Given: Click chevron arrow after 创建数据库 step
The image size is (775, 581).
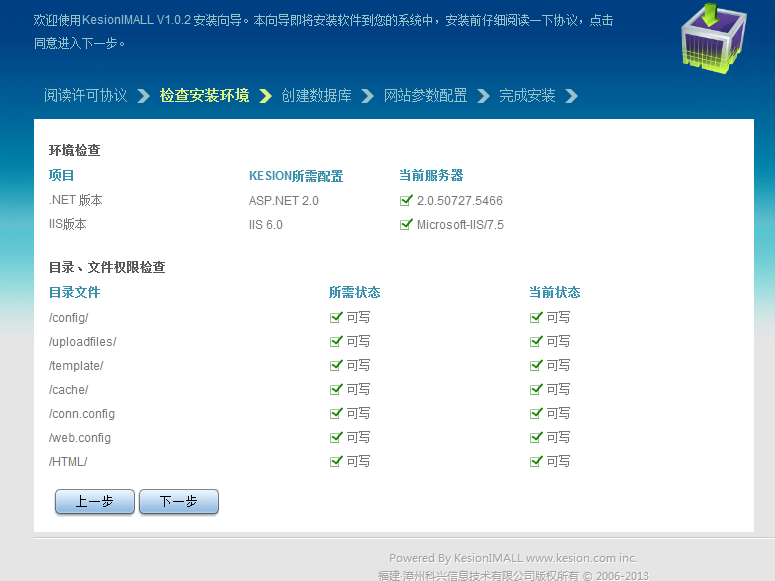Looking at the screenshot, I should tap(367, 96).
